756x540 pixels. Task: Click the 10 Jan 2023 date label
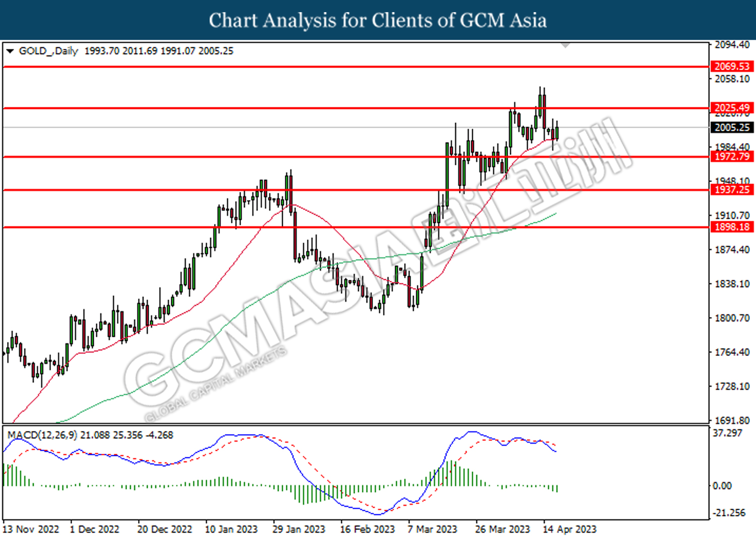[x=231, y=529]
